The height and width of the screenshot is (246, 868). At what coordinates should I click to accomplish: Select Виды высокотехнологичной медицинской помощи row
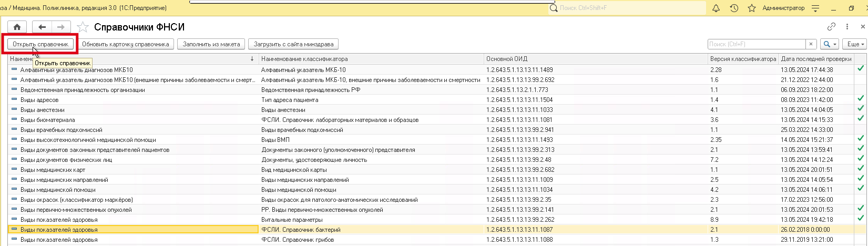tap(437, 139)
